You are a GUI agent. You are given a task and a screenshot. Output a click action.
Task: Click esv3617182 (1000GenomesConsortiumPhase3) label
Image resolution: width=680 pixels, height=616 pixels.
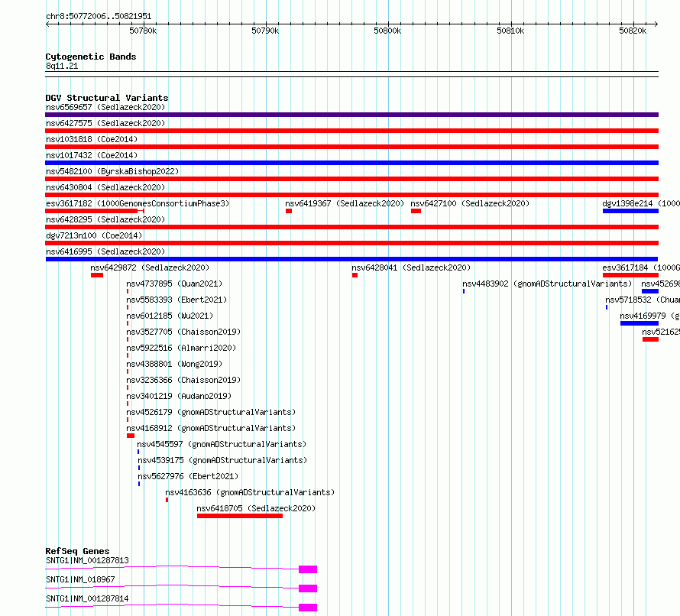[x=138, y=203]
